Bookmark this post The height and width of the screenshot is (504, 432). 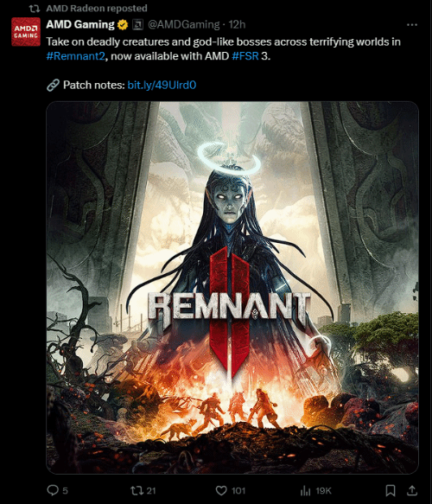[391, 490]
